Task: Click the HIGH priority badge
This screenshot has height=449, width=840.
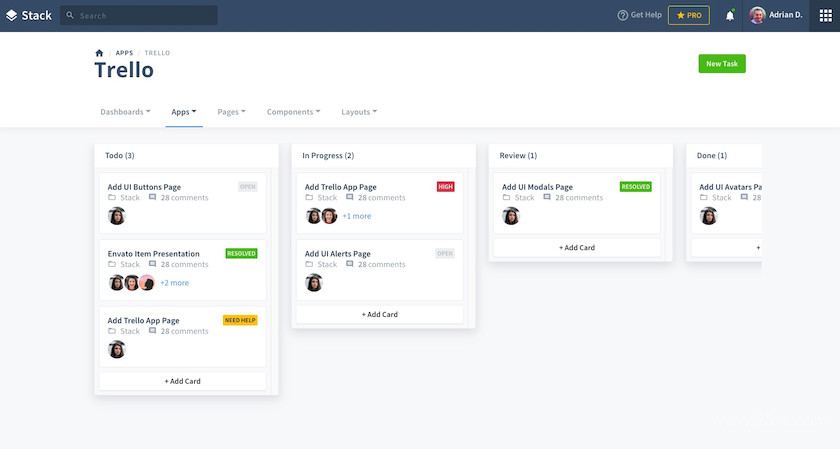Action: click(446, 186)
